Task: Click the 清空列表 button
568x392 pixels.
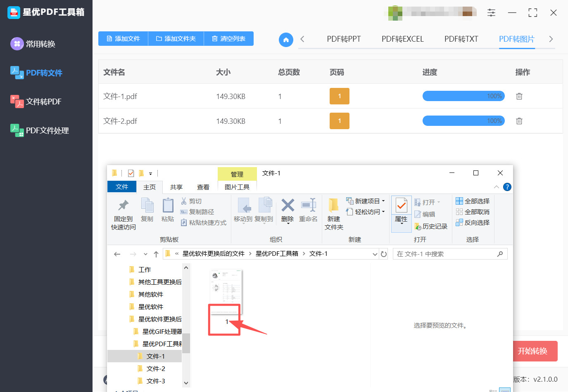Action: pos(228,39)
